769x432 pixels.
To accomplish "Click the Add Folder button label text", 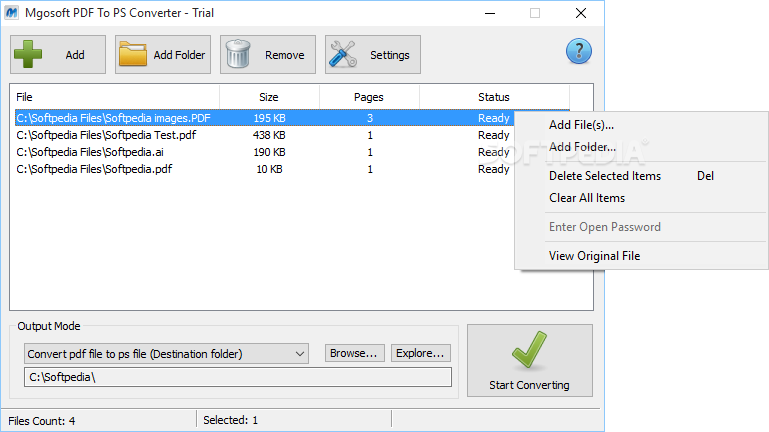I will point(179,55).
